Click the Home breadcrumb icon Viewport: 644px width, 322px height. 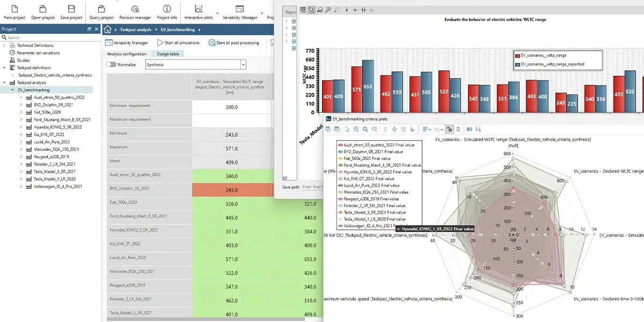click(107, 30)
